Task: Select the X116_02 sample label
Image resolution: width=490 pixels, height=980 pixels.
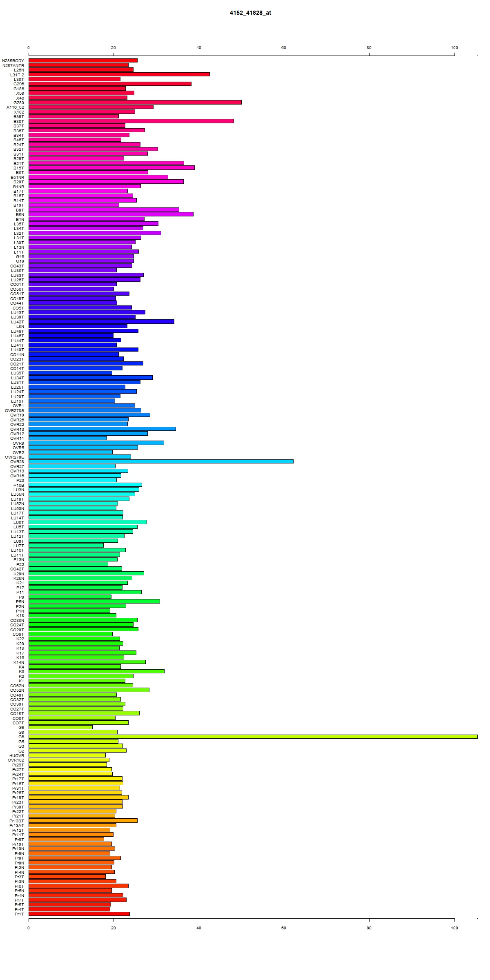Action: (16, 107)
